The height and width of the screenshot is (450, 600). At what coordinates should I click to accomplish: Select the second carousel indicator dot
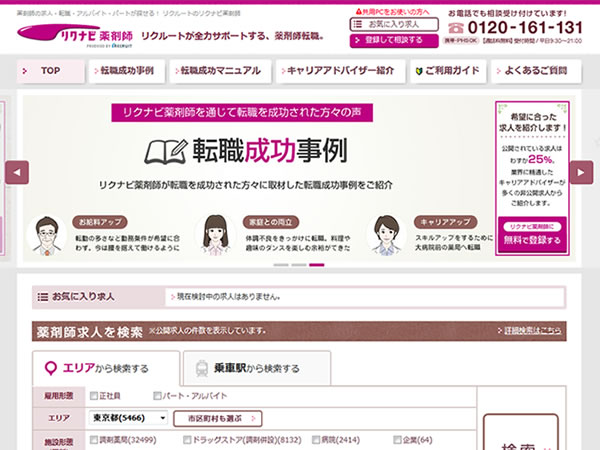click(299, 265)
